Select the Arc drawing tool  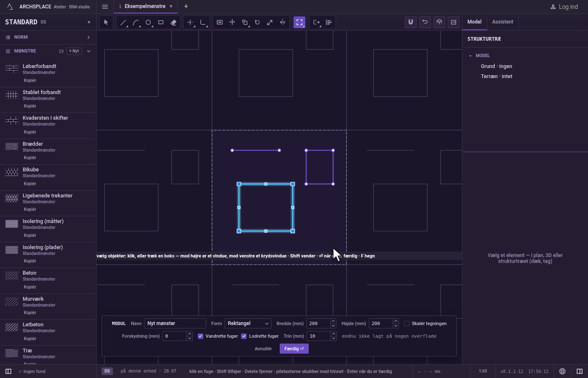136,22
